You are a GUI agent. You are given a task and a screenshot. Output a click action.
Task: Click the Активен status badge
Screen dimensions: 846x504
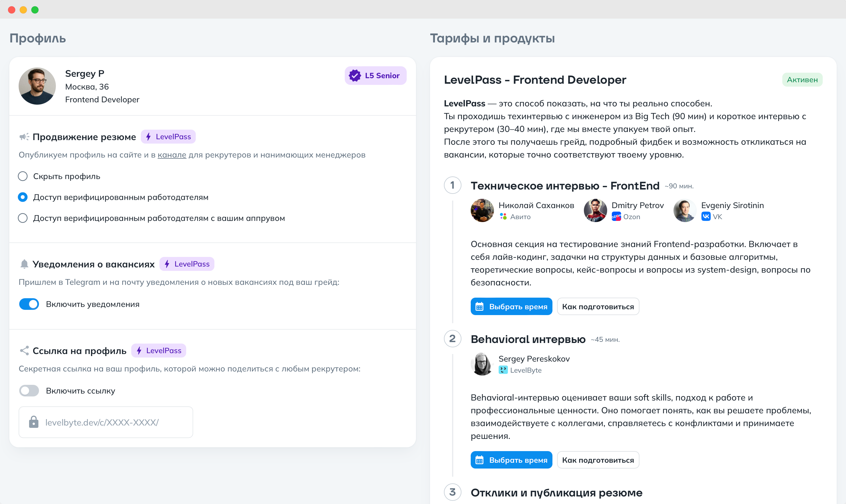tap(802, 79)
